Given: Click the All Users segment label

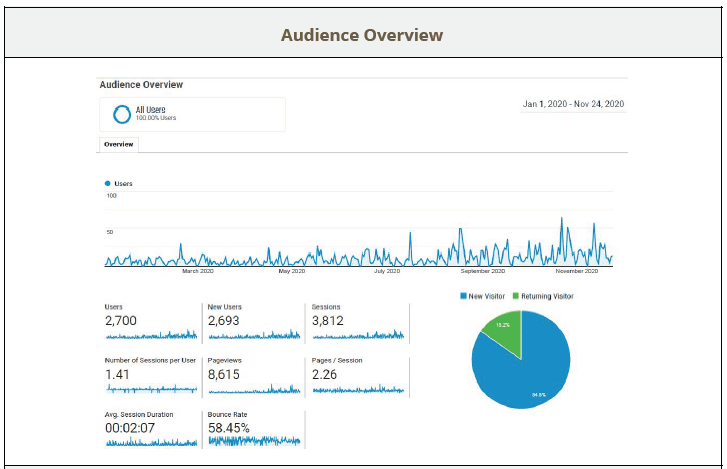Looking at the screenshot, I should coord(151,110).
